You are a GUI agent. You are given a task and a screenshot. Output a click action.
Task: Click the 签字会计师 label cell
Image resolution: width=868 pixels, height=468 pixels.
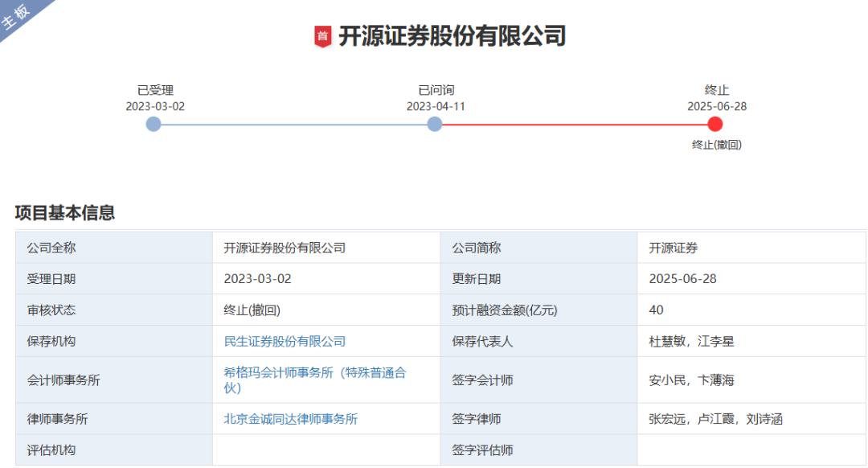point(538,380)
